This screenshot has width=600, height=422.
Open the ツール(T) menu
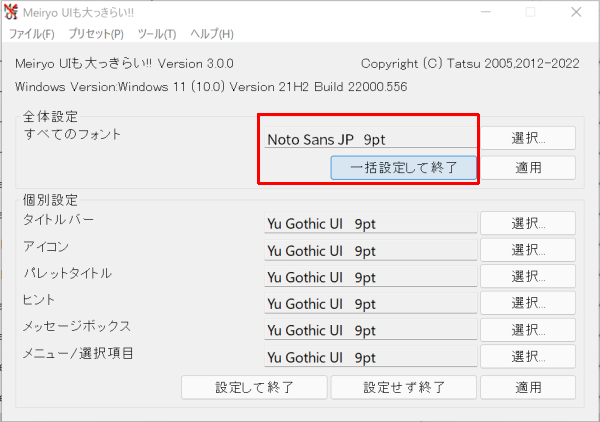(157, 34)
